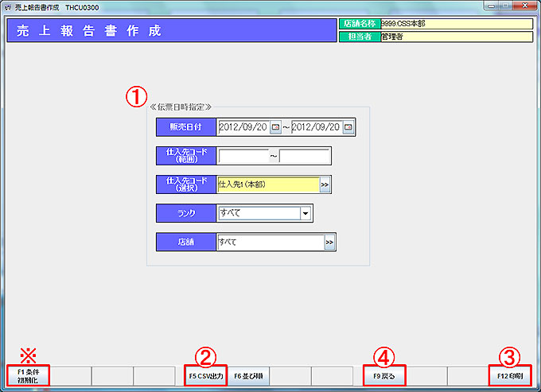Click the 担当者 管理者 field
541x392 pixels.
tap(457, 37)
